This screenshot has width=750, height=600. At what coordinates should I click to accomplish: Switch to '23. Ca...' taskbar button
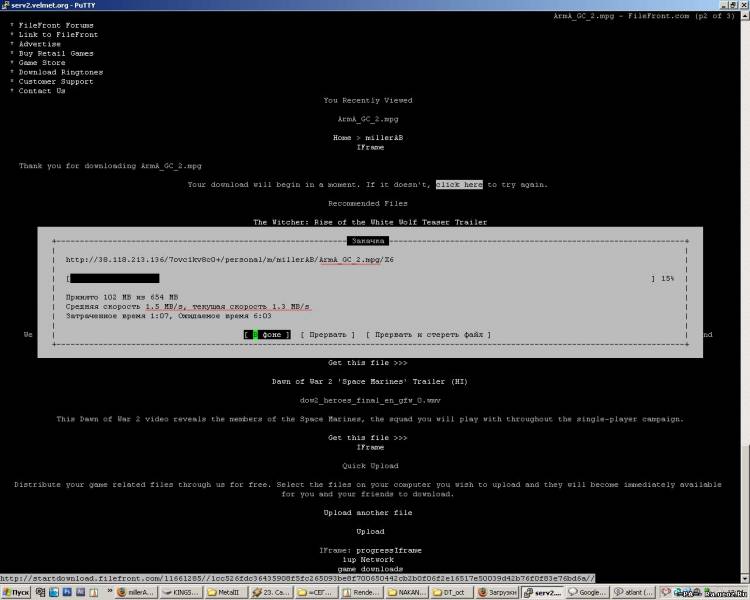(270, 592)
